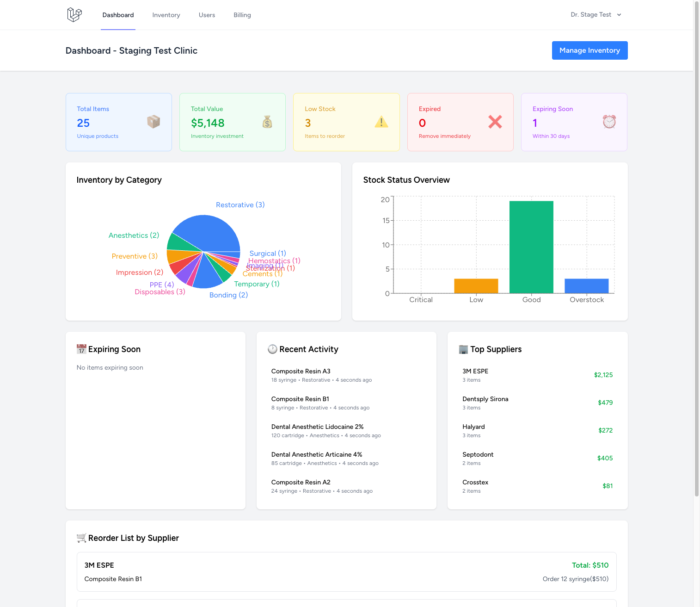This screenshot has width=700, height=607.
Task: Go to the Billing tab
Action: 242,15
